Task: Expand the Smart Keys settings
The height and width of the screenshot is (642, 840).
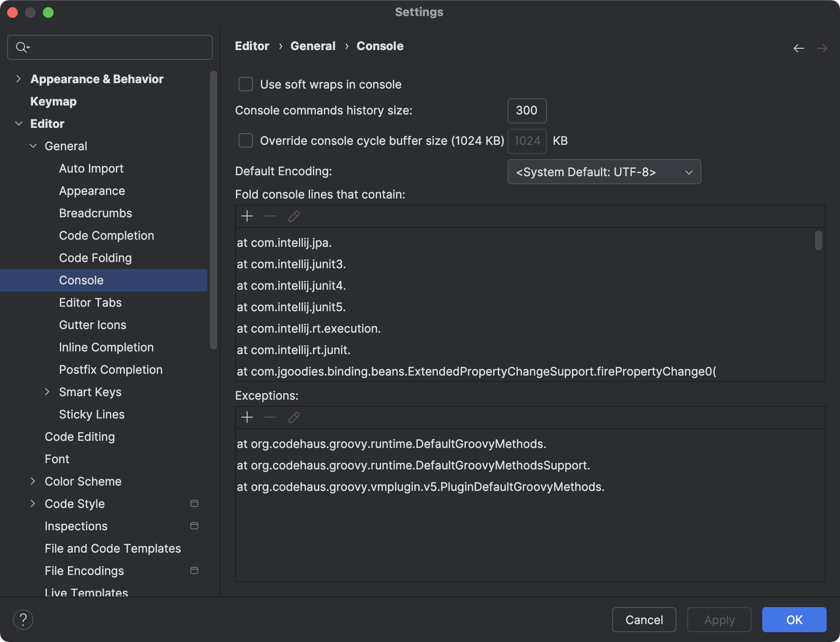Action: tap(48, 392)
